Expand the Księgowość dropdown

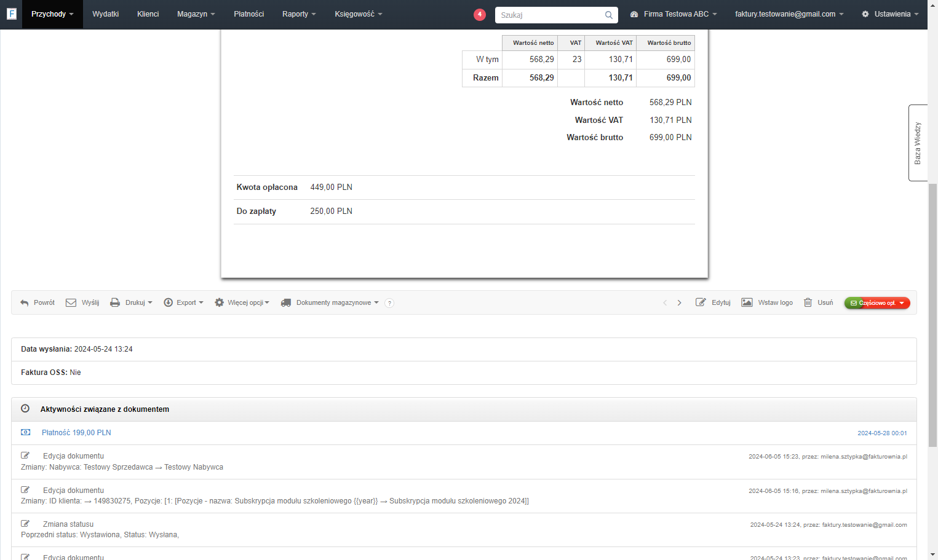tap(358, 14)
